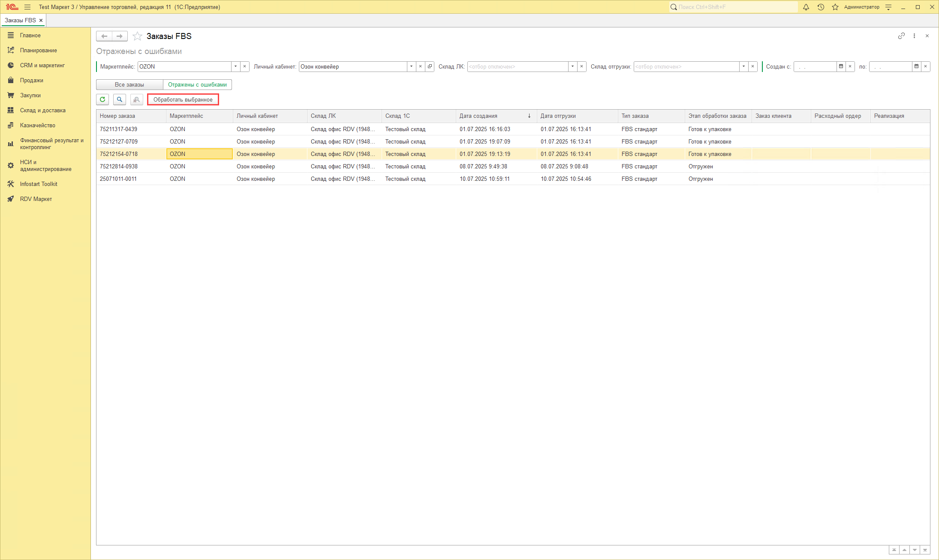Click the Склад отгрузки filter field
The height and width of the screenshot is (560, 939).
click(686, 66)
